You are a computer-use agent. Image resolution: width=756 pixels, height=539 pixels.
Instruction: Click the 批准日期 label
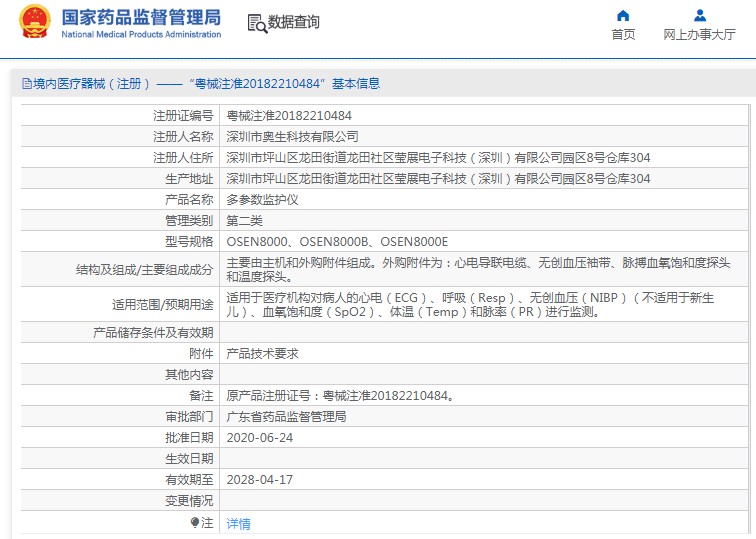click(189, 438)
